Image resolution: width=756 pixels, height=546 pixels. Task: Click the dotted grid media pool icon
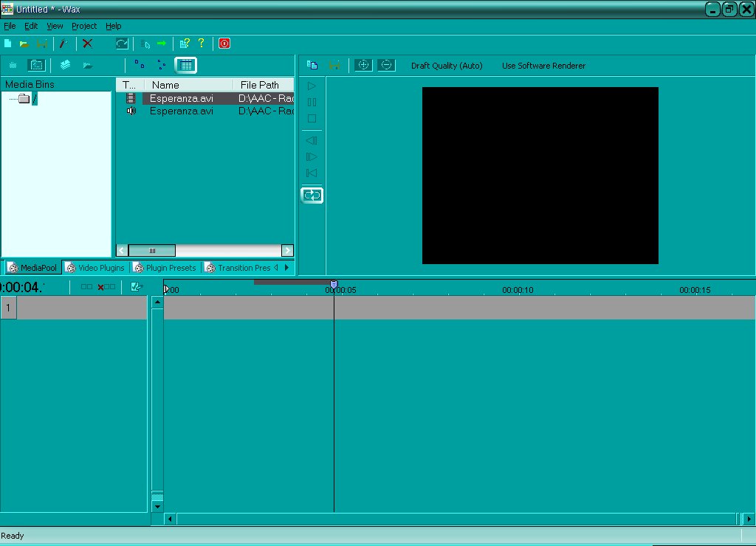click(13, 65)
